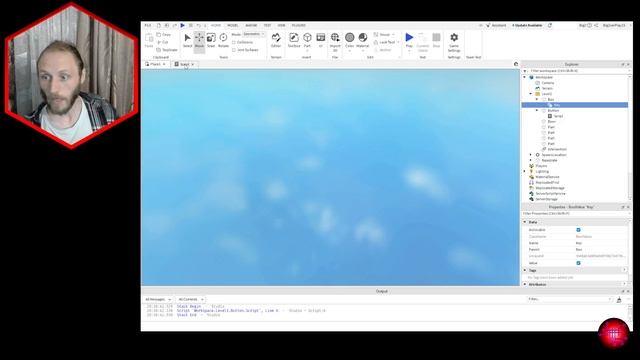The image size is (640, 360).
Task: Collapse the Level1 folder in Explorer
Action: pos(531,94)
